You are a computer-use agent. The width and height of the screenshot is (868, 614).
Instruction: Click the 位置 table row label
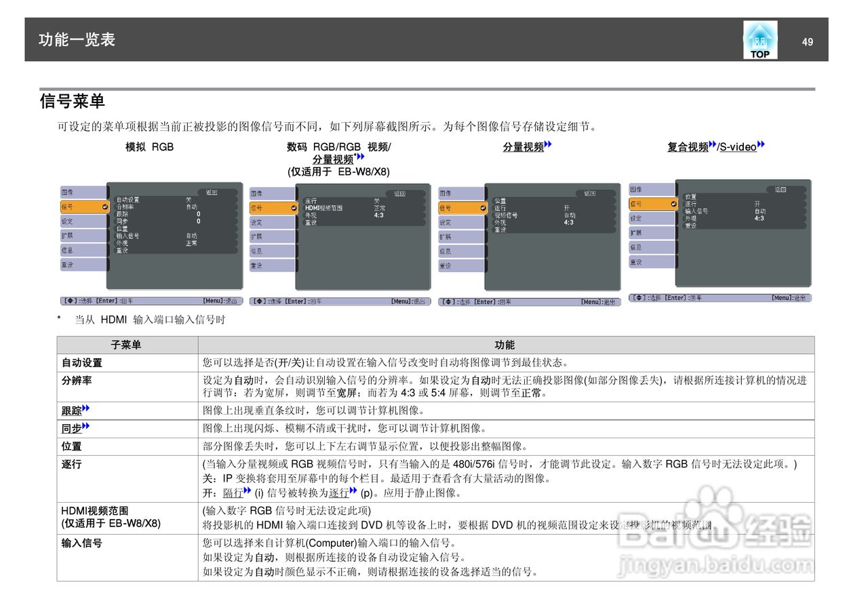[x=72, y=446]
